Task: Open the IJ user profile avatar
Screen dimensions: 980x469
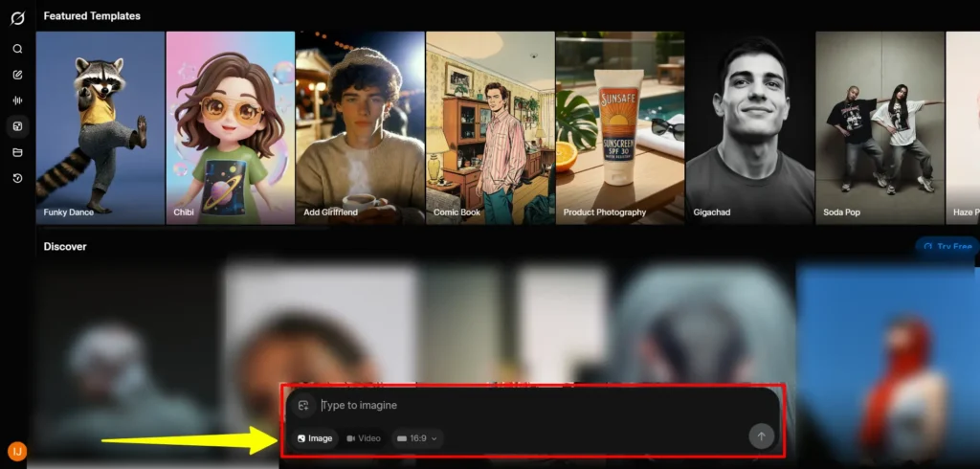Action: (x=17, y=451)
